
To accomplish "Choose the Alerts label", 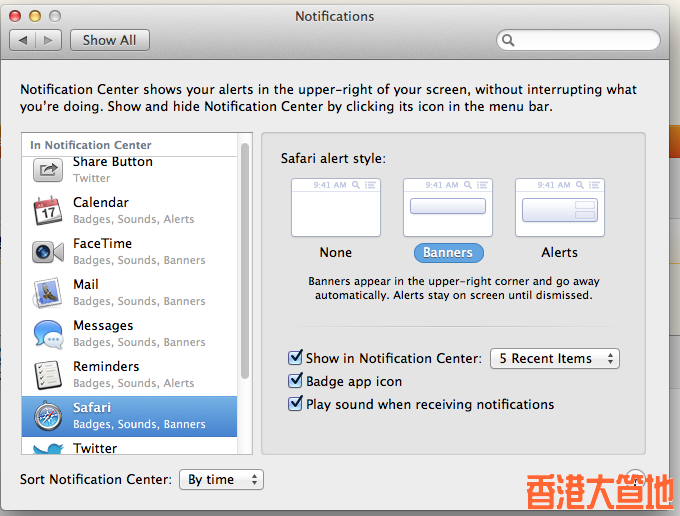I will (559, 252).
